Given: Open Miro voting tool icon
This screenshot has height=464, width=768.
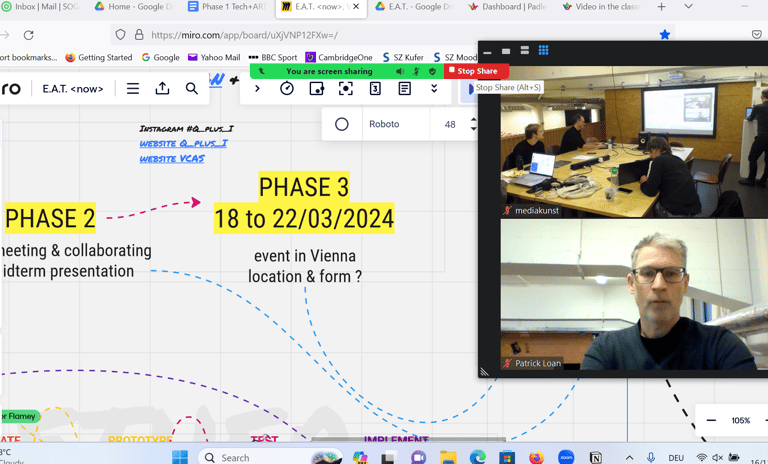Looking at the screenshot, I should click(316, 89).
